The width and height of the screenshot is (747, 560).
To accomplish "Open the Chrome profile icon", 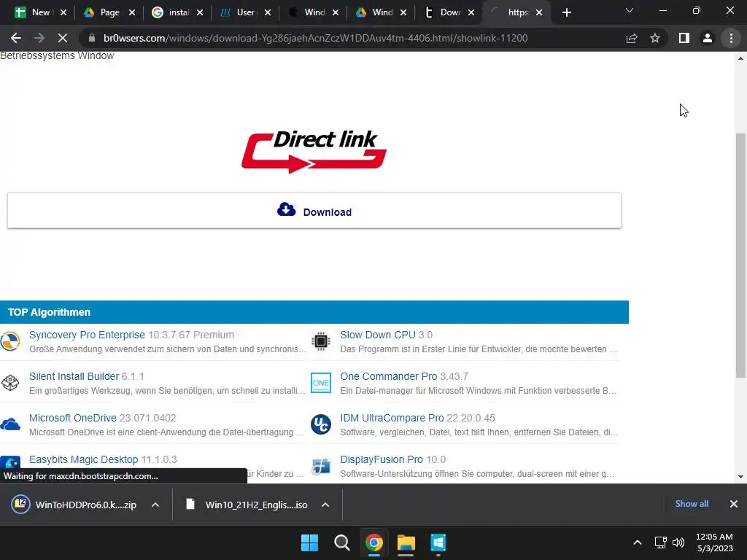I will coord(708,38).
